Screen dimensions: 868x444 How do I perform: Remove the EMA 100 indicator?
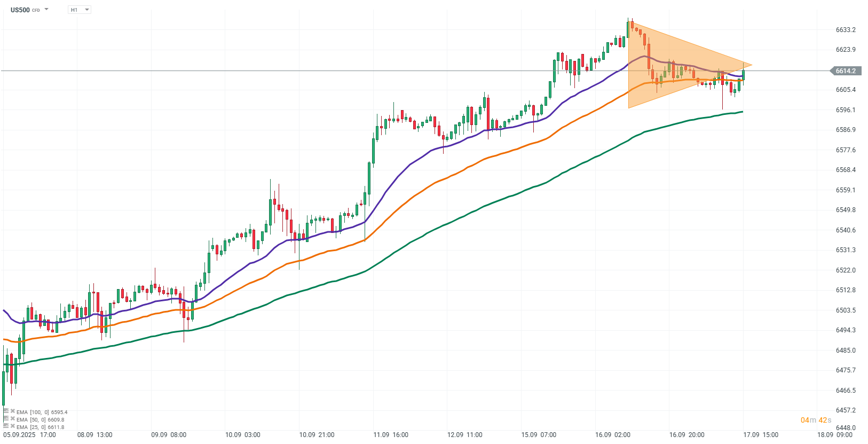[x=12, y=412]
